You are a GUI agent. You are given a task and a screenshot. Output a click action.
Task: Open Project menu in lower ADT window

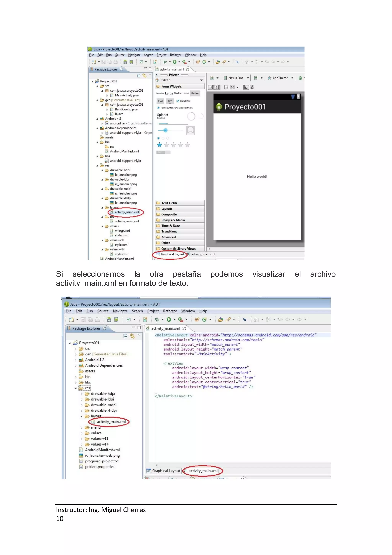153,311
